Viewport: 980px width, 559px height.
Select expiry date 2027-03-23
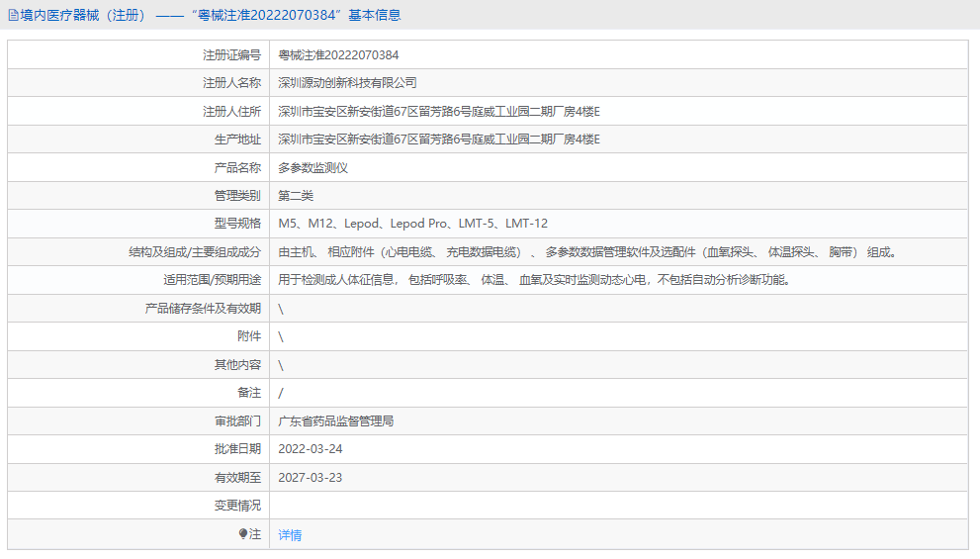pos(310,478)
